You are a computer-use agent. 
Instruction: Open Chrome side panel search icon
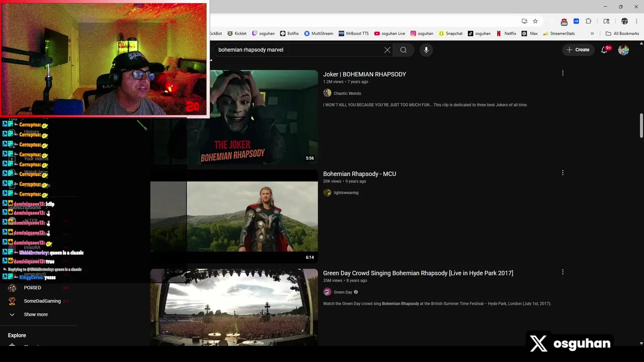tap(606, 21)
